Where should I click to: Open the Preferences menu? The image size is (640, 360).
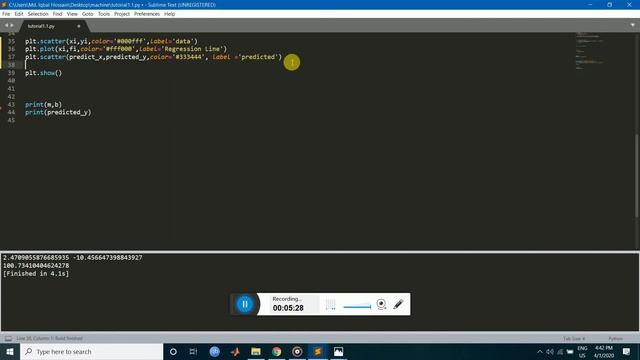147,14
